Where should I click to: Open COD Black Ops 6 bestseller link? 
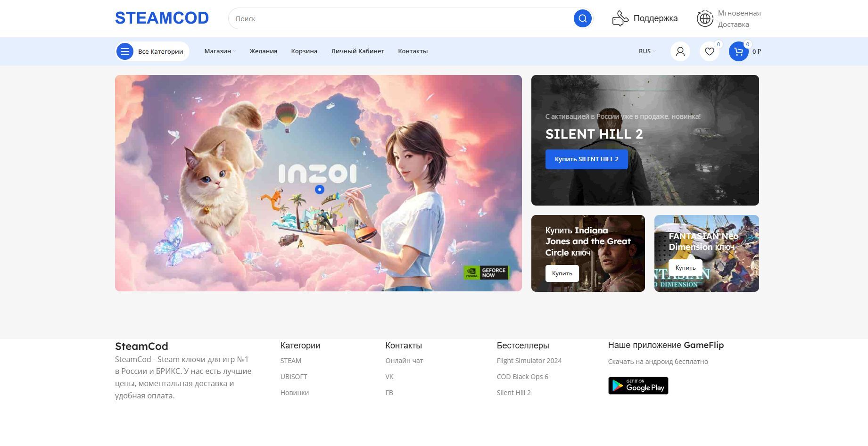[522, 377]
